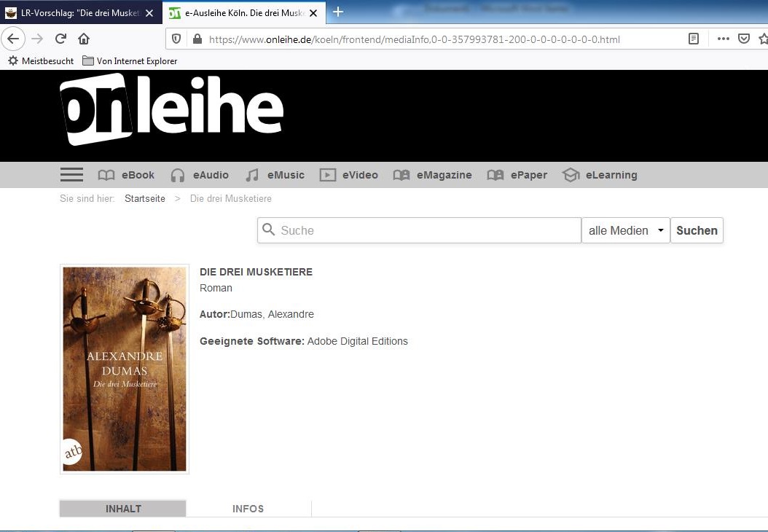
Task: Open the hamburger navigation menu
Action: pos(71,175)
